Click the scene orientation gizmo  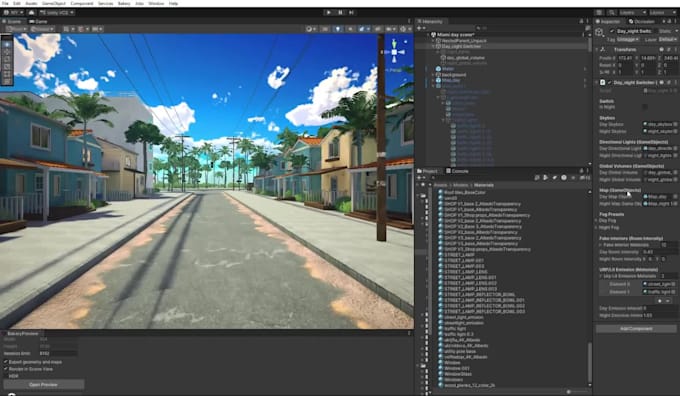(x=394, y=52)
